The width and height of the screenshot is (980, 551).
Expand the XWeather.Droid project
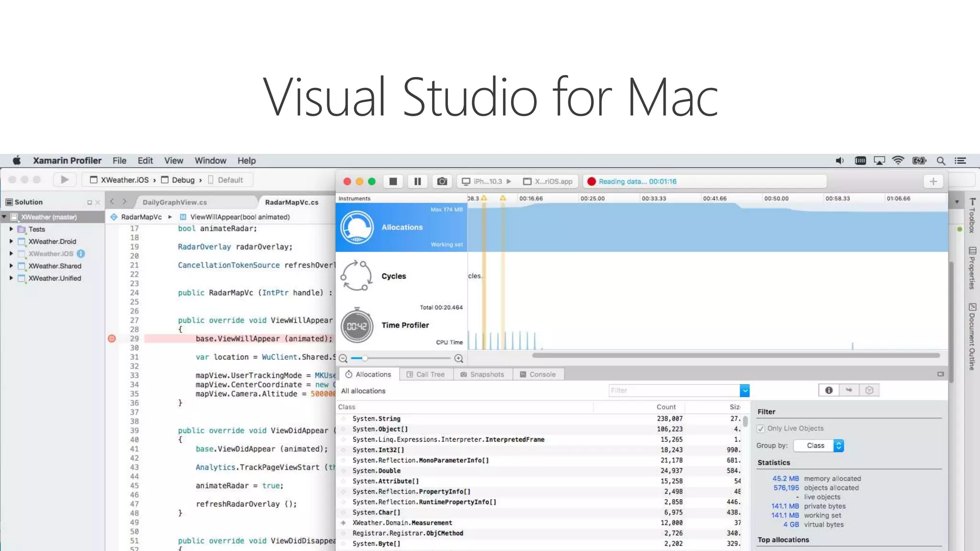(11, 241)
